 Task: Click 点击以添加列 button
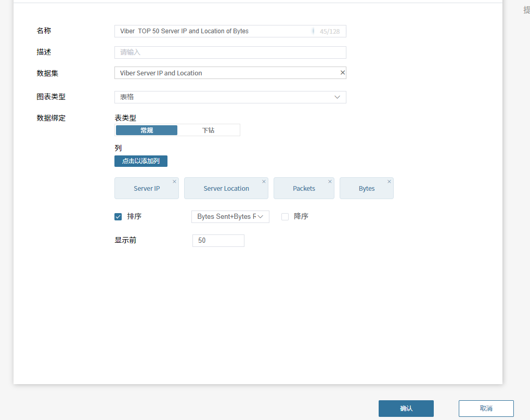pyautogui.click(x=140, y=161)
